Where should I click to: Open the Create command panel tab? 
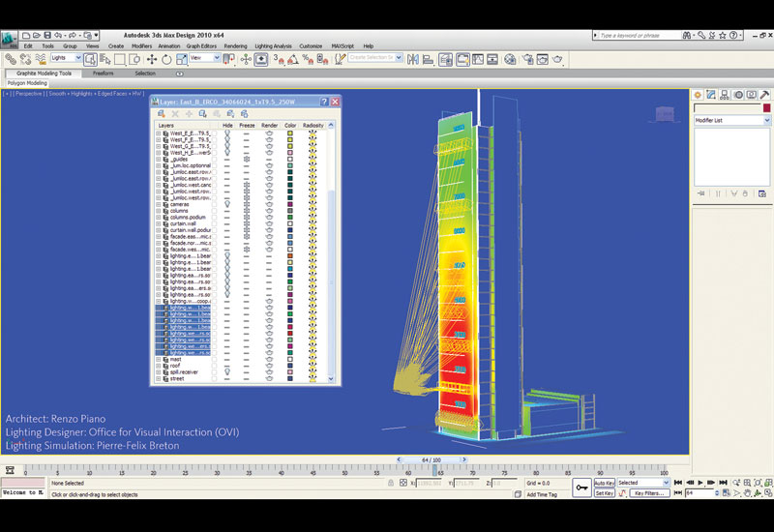click(x=698, y=95)
